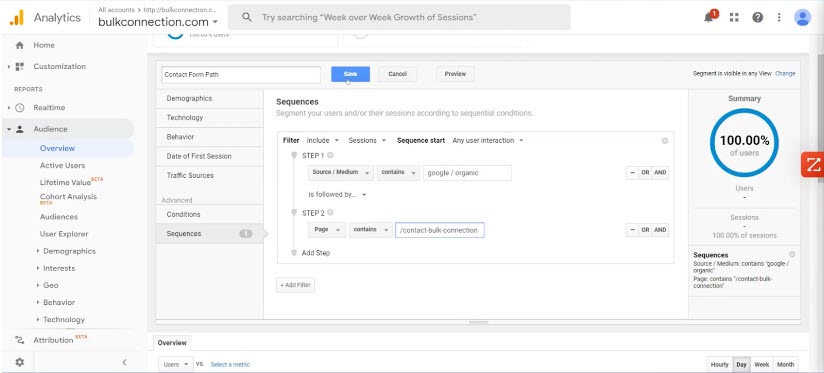Click Select a metric link

pyautogui.click(x=230, y=365)
